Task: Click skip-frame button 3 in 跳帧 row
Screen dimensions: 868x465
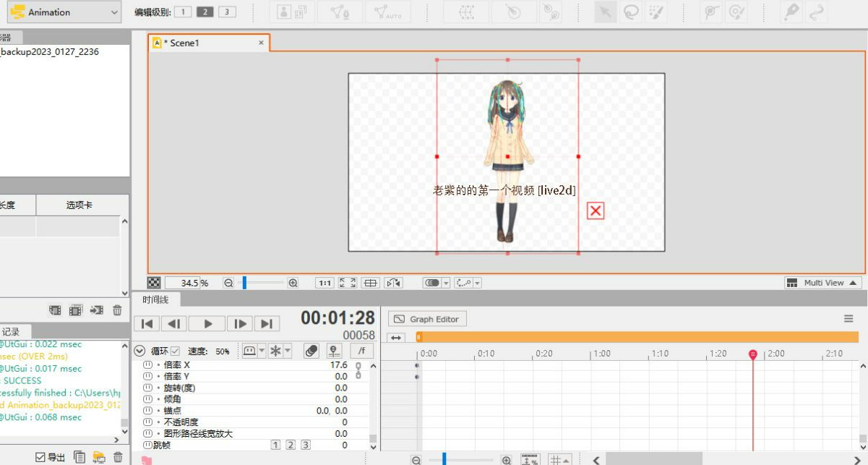Action: pos(306,445)
